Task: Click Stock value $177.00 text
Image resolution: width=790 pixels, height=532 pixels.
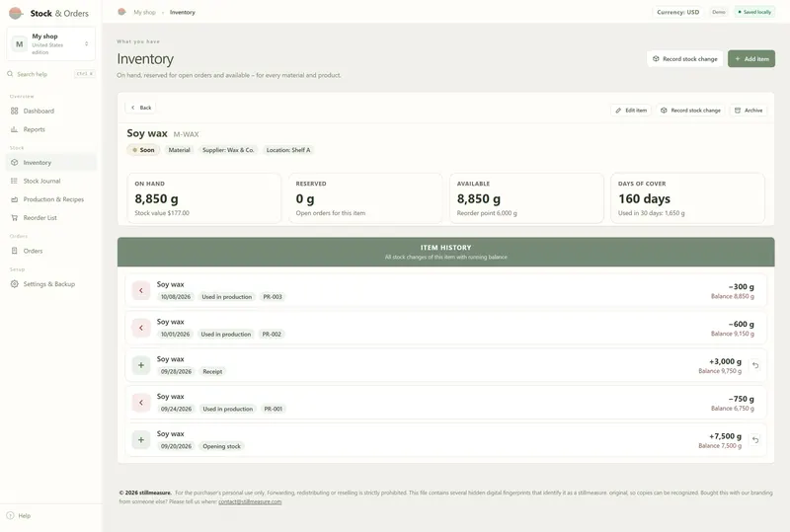Action: tap(162, 213)
